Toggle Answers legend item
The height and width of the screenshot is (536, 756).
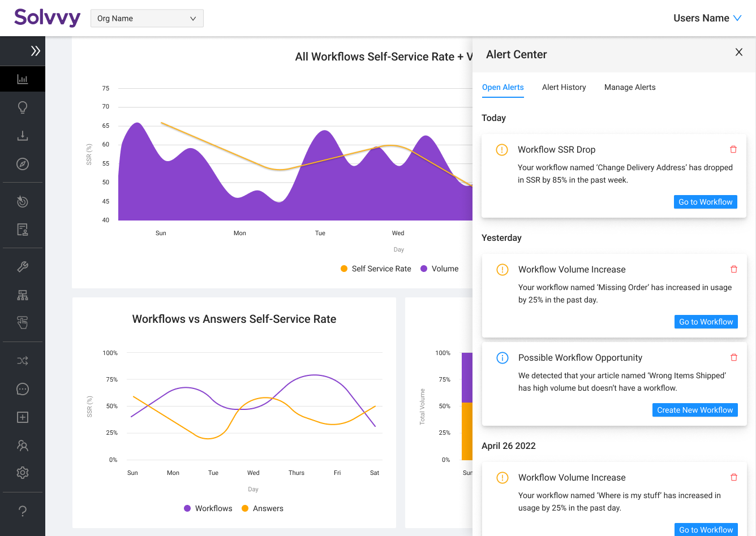[x=263, y=508]
